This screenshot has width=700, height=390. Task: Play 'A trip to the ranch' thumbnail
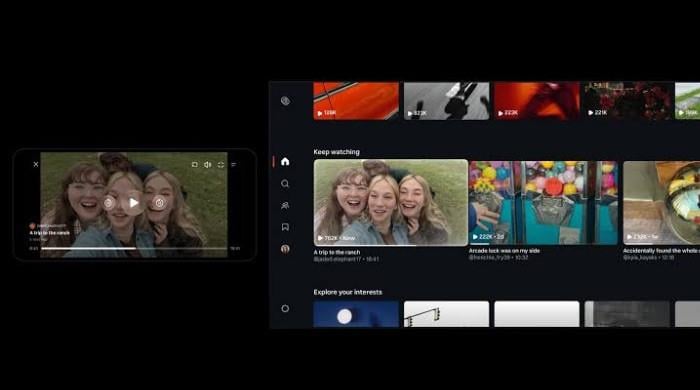click(x=391, y=203)
